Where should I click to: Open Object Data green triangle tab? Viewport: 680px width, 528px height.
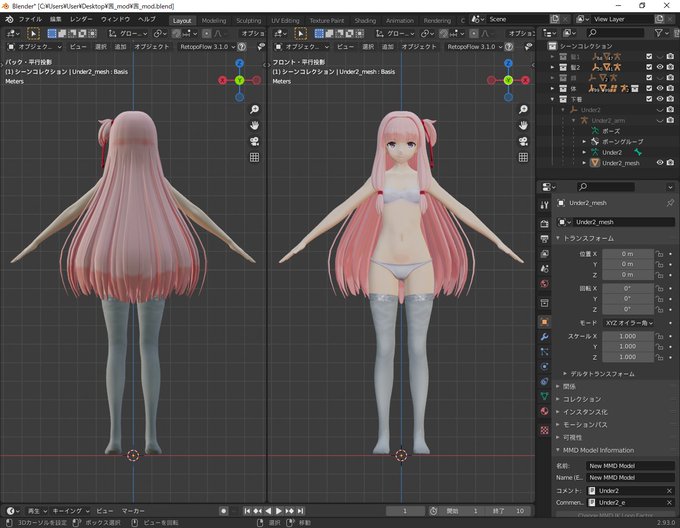(545, 396)
